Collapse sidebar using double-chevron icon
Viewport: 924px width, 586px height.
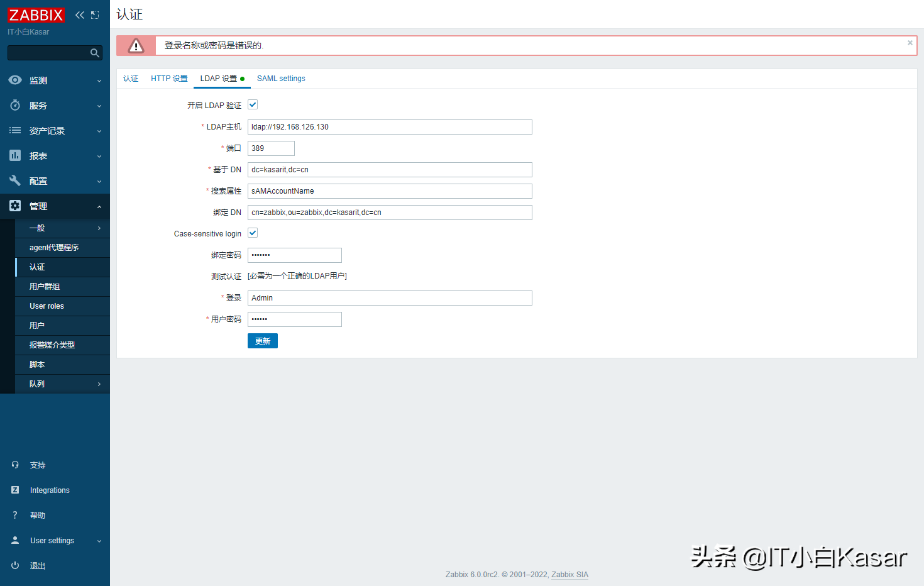(80, 15)
